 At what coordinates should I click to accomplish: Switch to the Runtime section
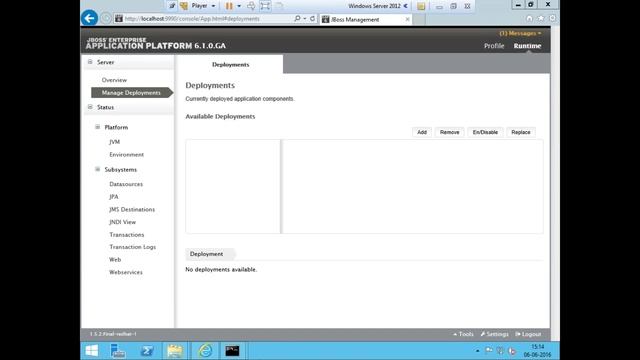[527, 46]
